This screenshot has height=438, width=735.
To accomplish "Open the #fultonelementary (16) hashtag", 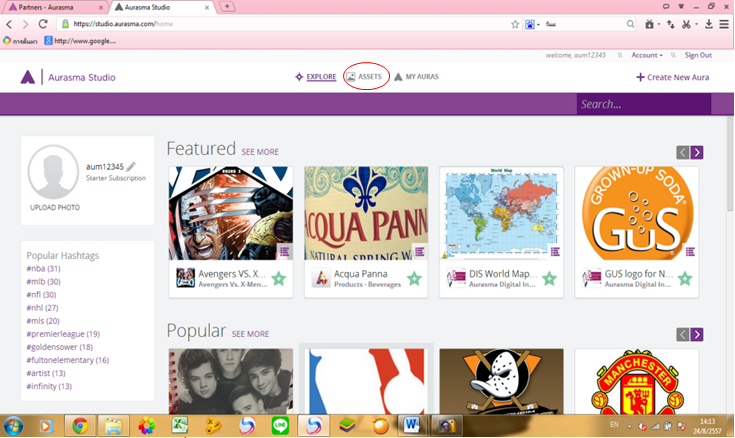I will coord(68,360).
